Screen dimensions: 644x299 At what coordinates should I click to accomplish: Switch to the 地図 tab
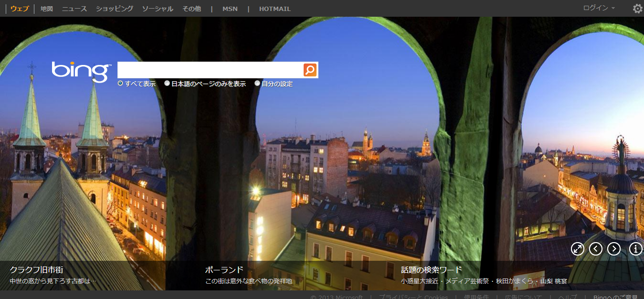(47, 9)
